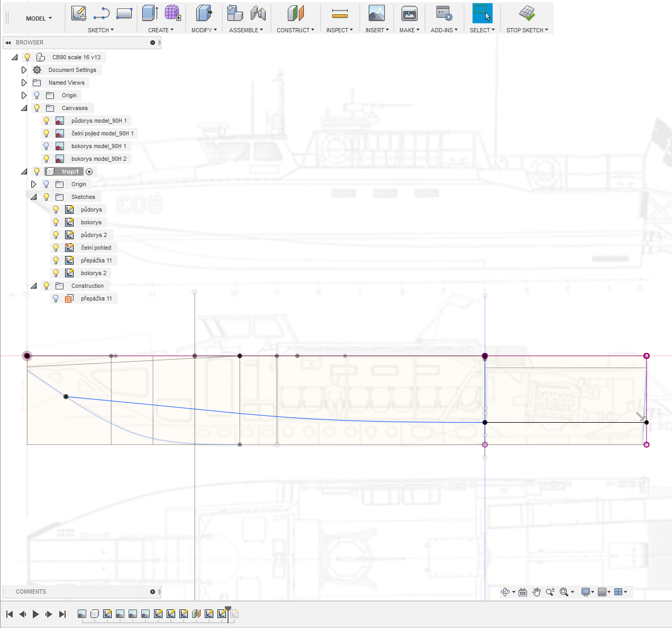This screenshot has width=672, height=628.
Task: Expand the Named Views folder
Action: 24,83
